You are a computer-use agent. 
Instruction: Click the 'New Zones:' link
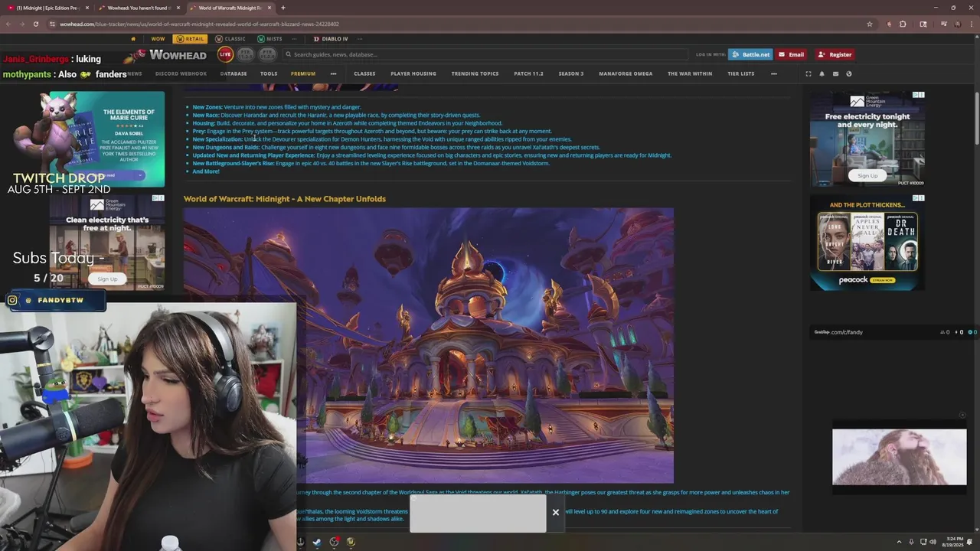click(x=207, y=107)
